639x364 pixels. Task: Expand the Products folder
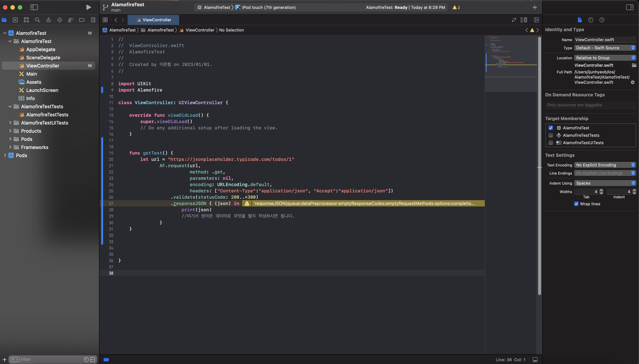point(10,131)
